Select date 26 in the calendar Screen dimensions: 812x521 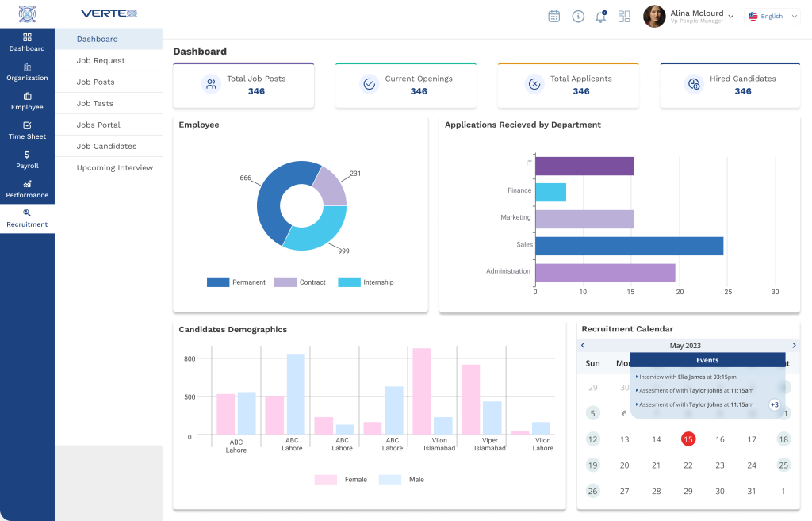click(593, 491)
